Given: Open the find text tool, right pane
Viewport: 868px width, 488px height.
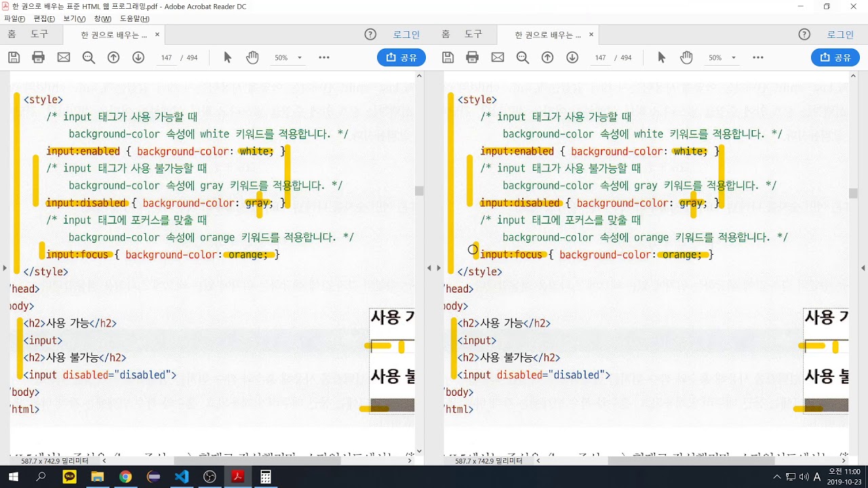Looking at the screenshot, I should coord(523,58).
